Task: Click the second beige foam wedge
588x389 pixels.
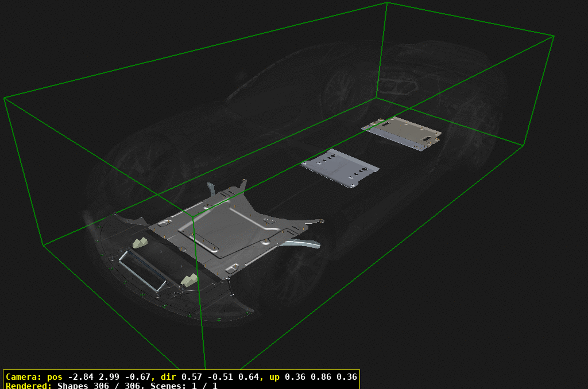Action: pos(188,279)
